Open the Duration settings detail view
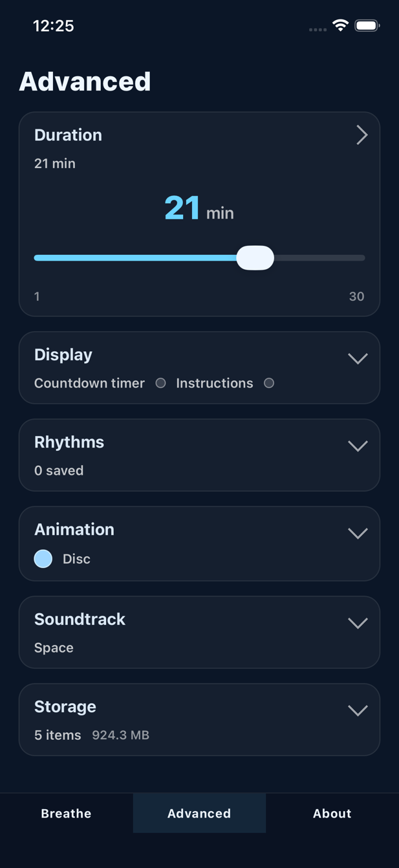Image resolution: width=399 pixels, height=868 pixels. [x=199, y=136]
